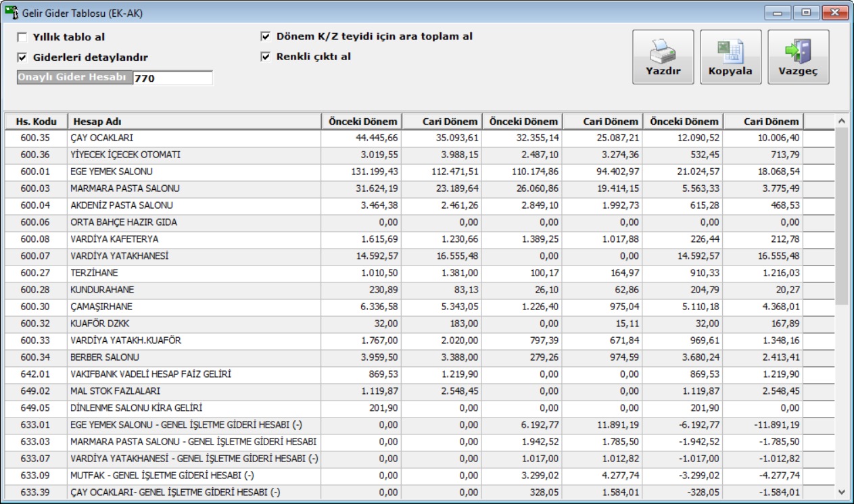Viewport: 854px width, 504px height.
Task: Enable the Yıllık tablo al checkbox
Action: coord(22,38)
